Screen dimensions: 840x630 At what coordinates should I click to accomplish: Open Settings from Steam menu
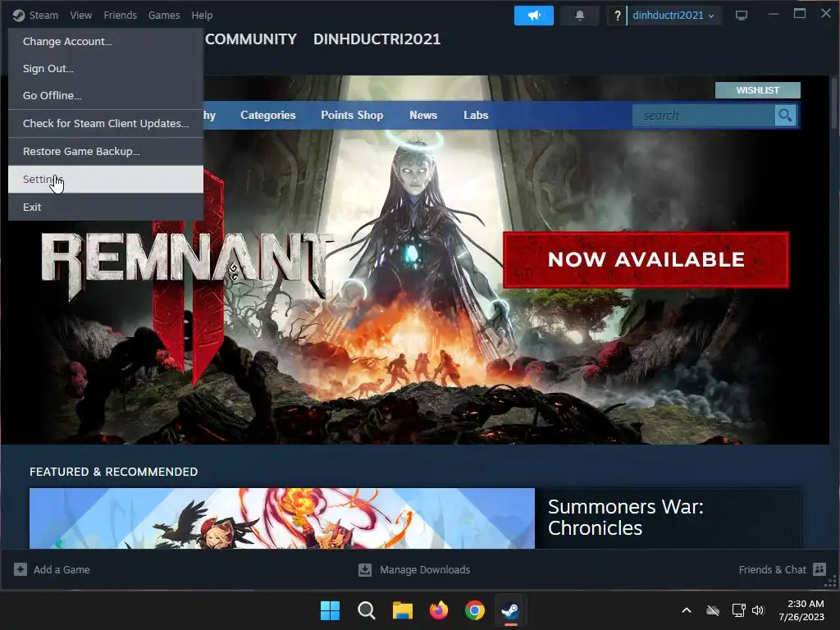pos(106,179)
